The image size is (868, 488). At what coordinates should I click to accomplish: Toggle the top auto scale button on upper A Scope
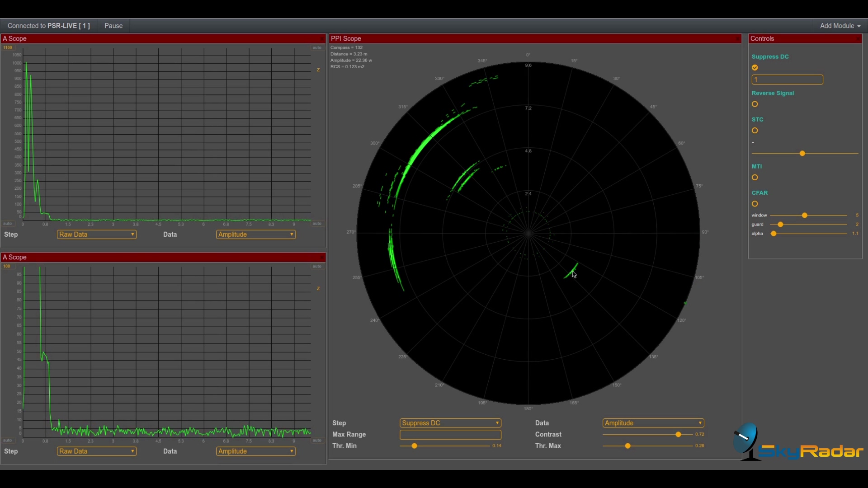point(316,47)
